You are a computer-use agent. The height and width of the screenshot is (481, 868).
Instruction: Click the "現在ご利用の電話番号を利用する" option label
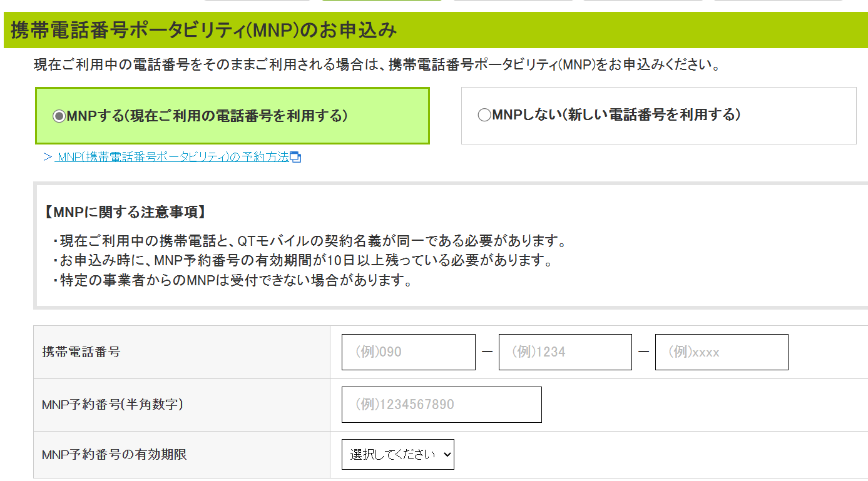tap(238, 116)
